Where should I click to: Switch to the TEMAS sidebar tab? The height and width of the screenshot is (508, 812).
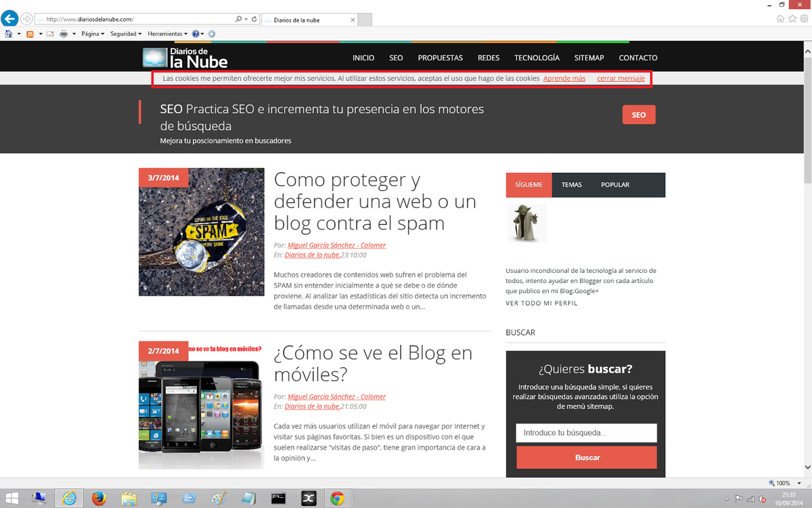(571, 185)
